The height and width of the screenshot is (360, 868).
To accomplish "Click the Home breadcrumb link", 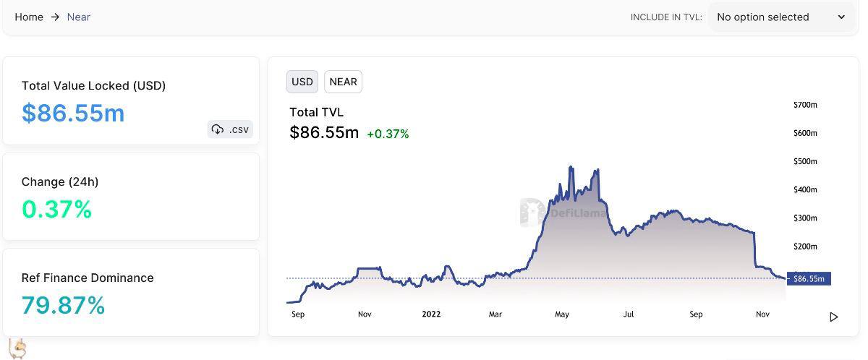I will point(29,17).
